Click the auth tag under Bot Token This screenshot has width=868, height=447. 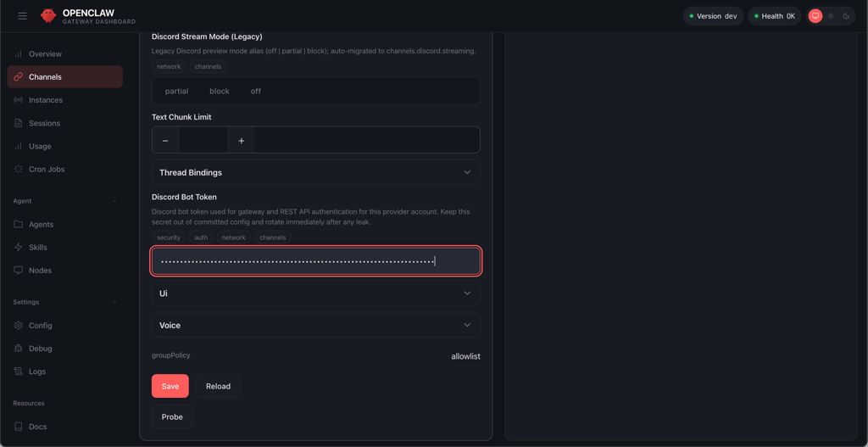click(x=201, y=237)
